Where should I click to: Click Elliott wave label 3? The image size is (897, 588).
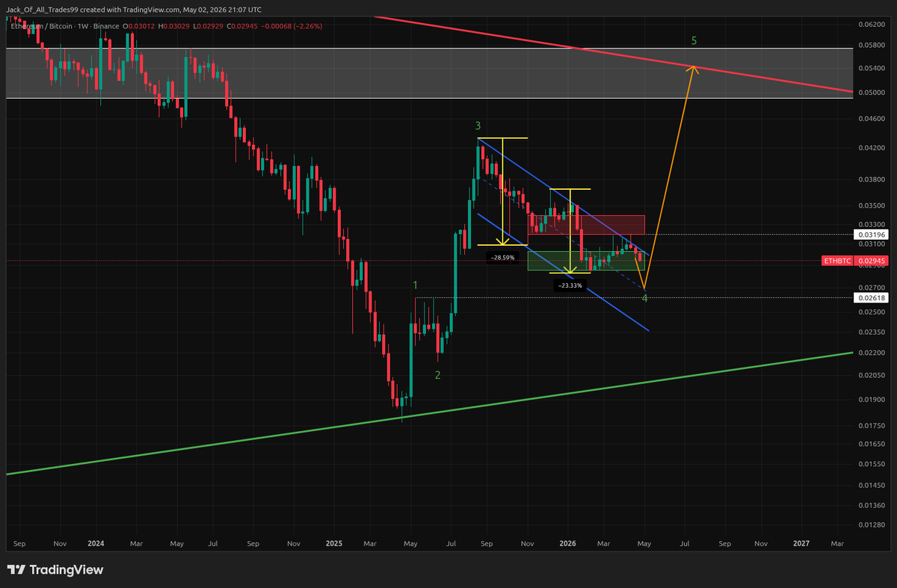[x=478, y=125]
